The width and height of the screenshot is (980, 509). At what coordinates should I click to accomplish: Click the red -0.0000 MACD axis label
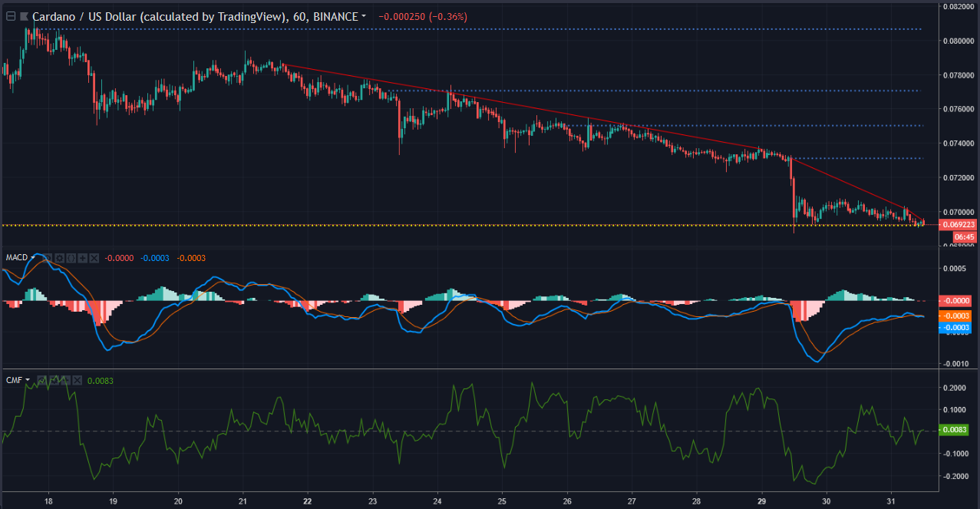pyautogui.click(x=956, y=300)
